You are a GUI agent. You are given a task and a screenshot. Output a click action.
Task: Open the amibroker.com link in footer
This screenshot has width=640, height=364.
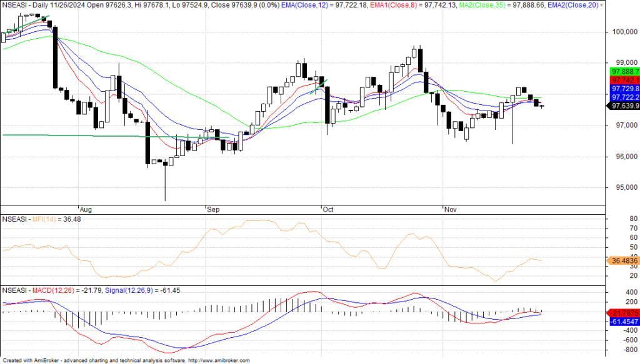pos(218,360)
